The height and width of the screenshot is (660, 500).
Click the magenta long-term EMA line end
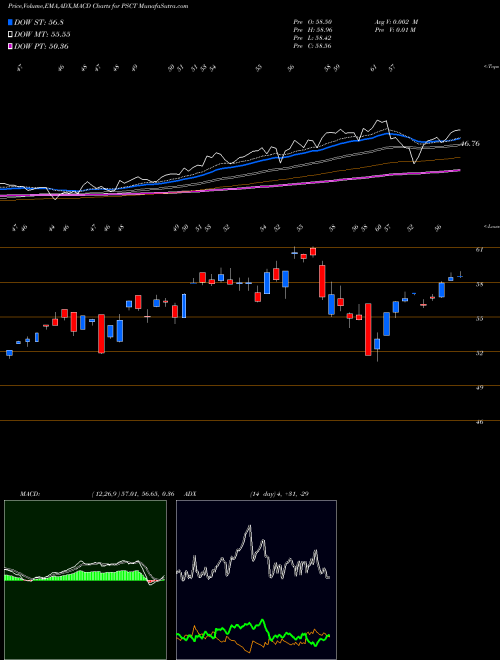(459, 170)
